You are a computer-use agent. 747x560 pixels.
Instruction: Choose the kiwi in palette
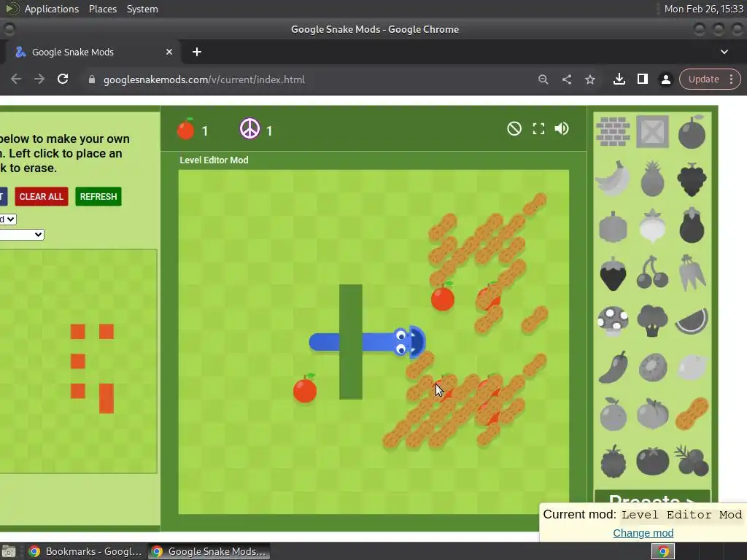[652, 367]
